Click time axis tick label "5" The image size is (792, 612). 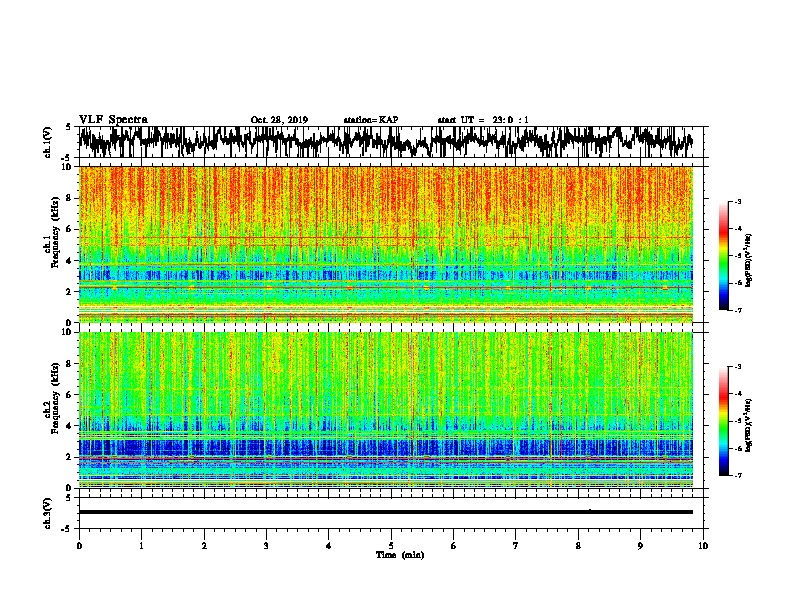(x=391, y=546)
